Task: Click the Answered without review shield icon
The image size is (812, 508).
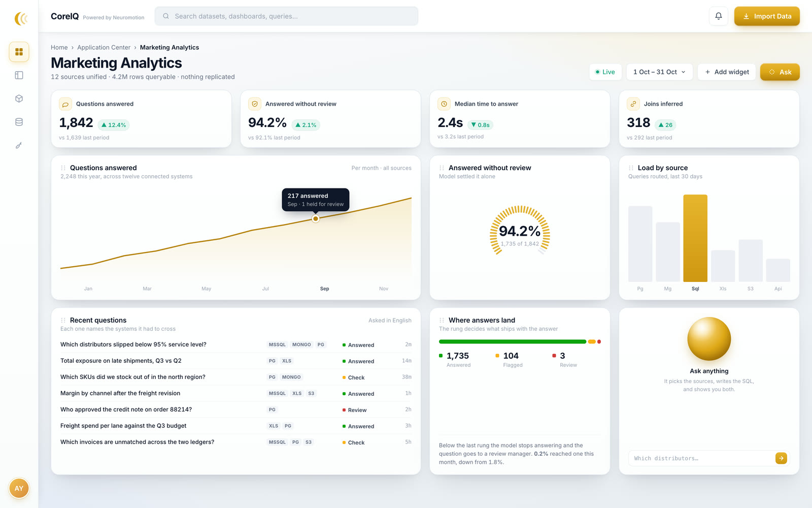Action: click(255, 104)
